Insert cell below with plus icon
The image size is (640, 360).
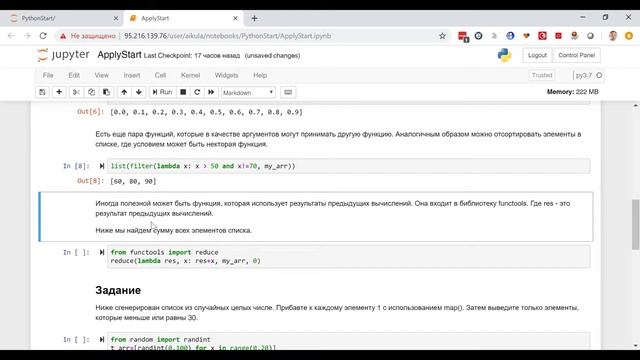click(x=59, y=92)
